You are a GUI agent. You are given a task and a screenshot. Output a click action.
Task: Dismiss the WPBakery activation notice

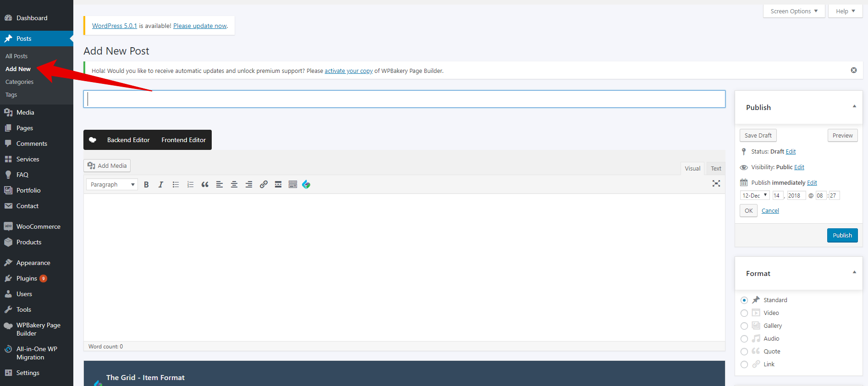click(x=854, y=70)
